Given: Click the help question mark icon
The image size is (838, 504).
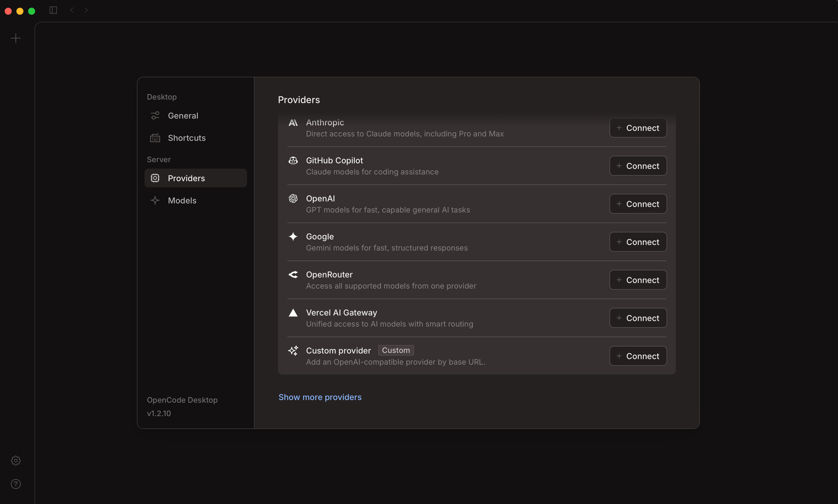Looking at the screenshot, I should pyautogui.click(x=16, y=484).
